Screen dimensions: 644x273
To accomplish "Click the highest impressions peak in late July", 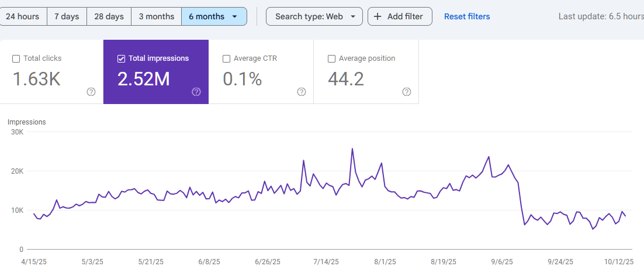I will (352, 148).
